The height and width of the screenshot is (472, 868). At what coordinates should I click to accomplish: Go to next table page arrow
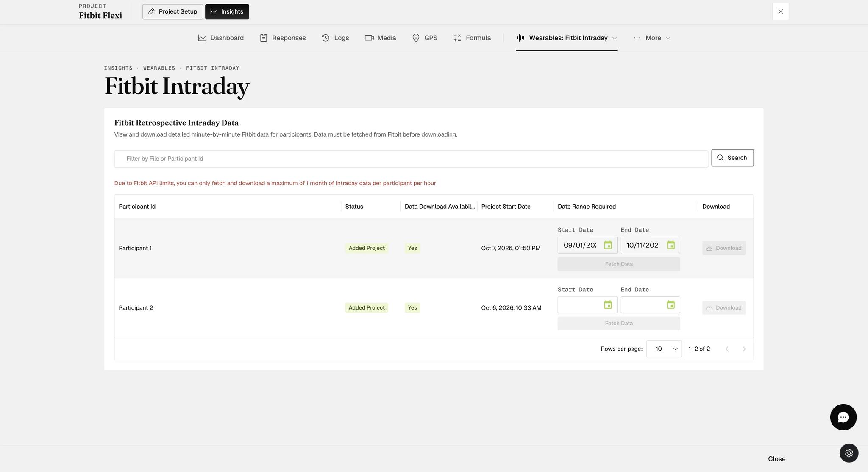tap(744, 349)
